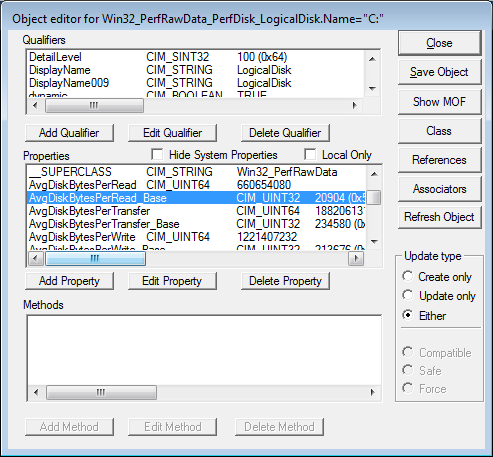The height and width of the screenshot is (457, 493).
Task: Select the Create only update type
Action: (407, 276)
